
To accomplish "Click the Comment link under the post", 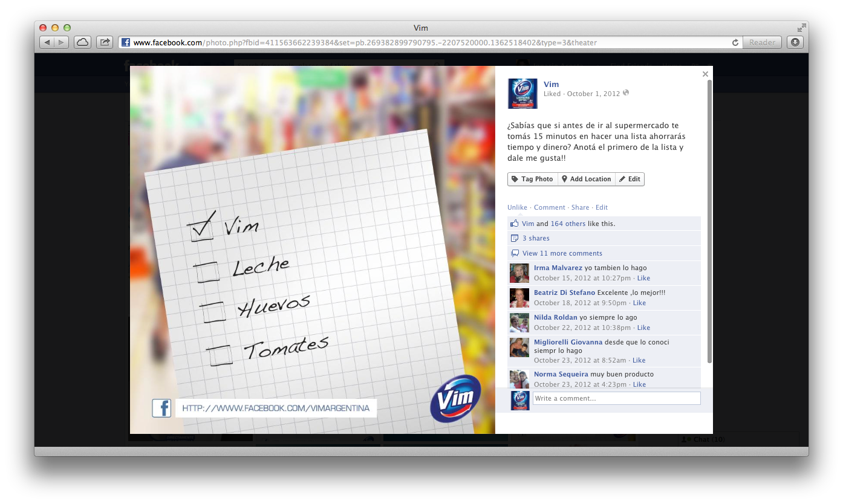I will [549, 207].
